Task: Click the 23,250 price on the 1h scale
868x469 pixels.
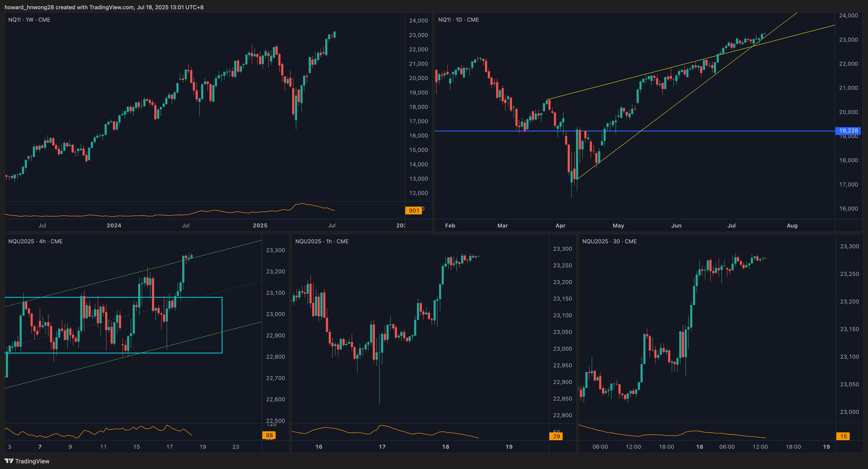Action: tap(562, 266)
